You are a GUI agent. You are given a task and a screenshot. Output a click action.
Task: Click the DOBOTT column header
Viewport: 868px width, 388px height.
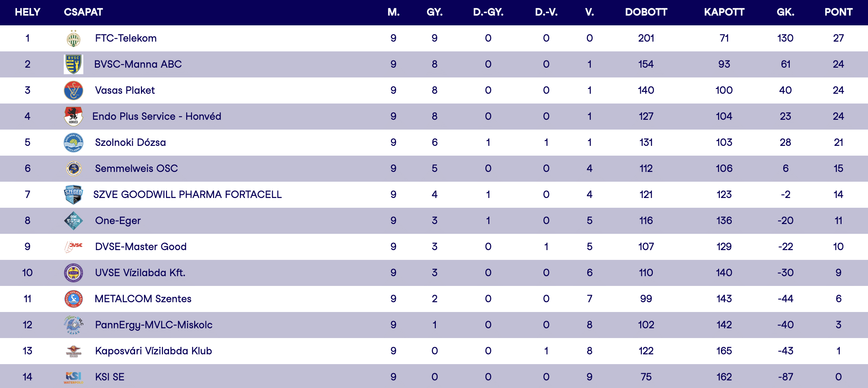tap(646, 12)
